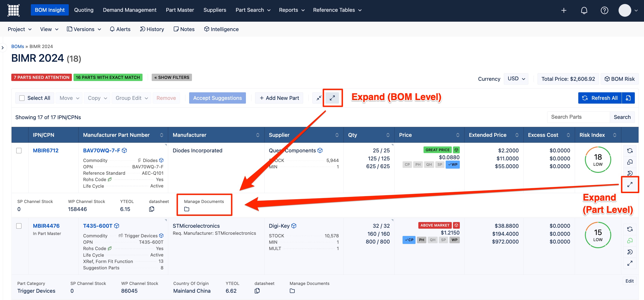
Task: Open intelligence cube next to T435-600T
Action: pyautogui.click(x=117, y=226)
